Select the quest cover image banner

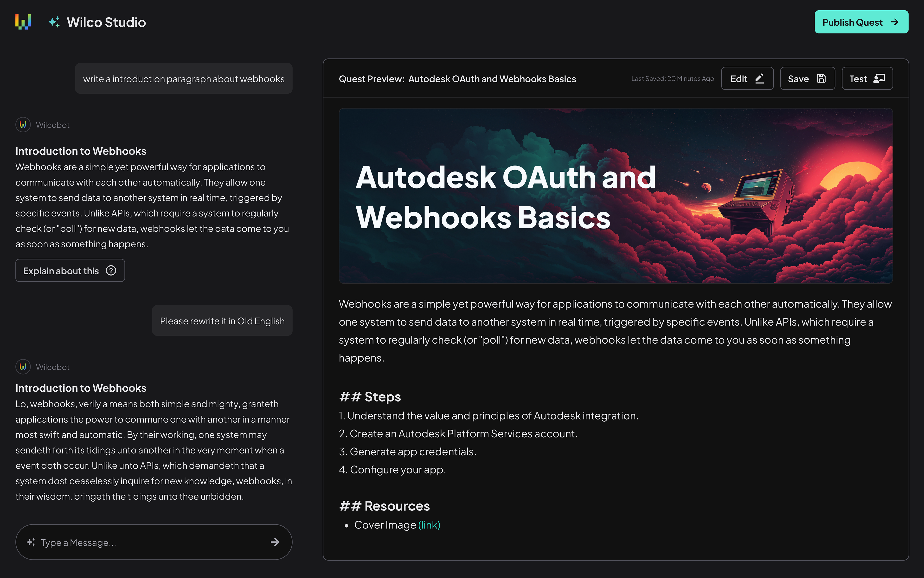point(616,196)
